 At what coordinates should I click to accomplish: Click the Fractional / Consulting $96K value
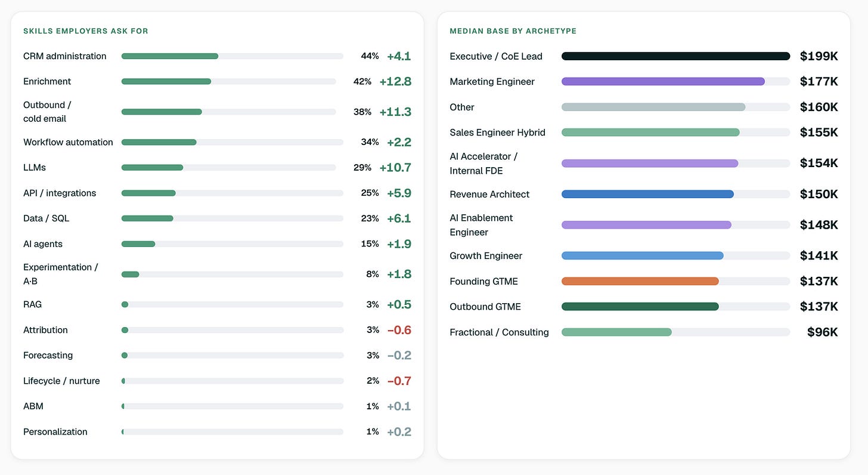click(823, 332)
